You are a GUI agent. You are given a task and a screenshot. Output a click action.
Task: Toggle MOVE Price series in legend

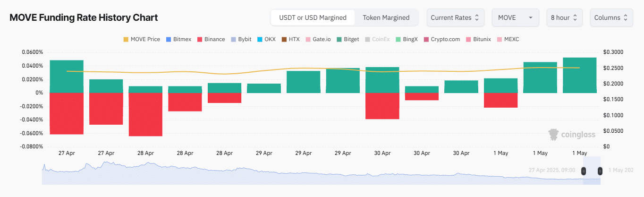[142, 39]
